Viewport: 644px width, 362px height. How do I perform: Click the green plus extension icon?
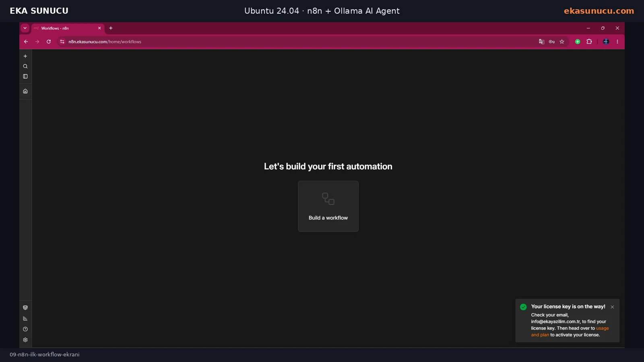(x=578, y=41)
